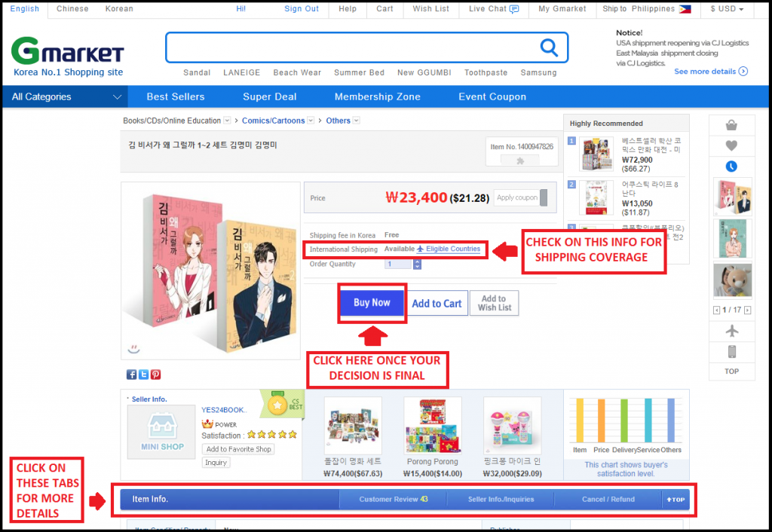
Task: Click See more details arrow icon
Action: (x=743, y=72)
